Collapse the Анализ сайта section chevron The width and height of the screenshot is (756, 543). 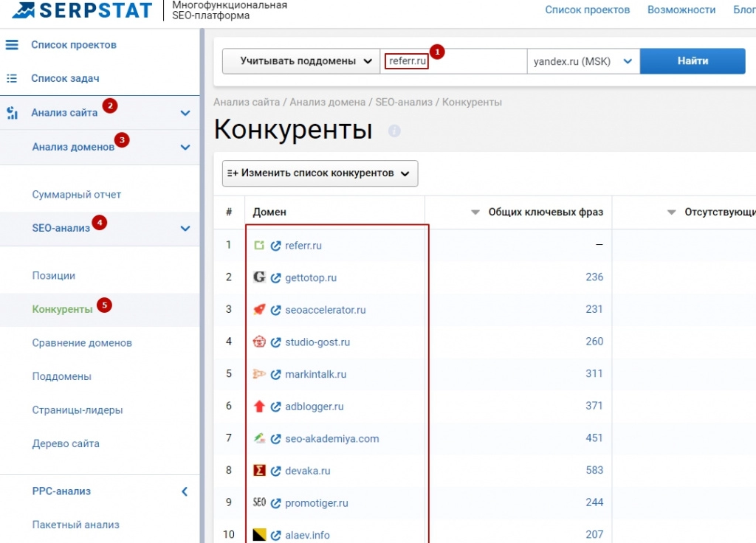point(185,113)
